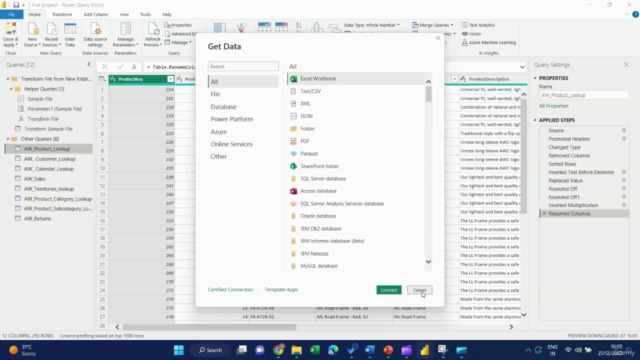Choose SQL Server database connector
This screenshot has width=640, height=360.
coord(323,179)
